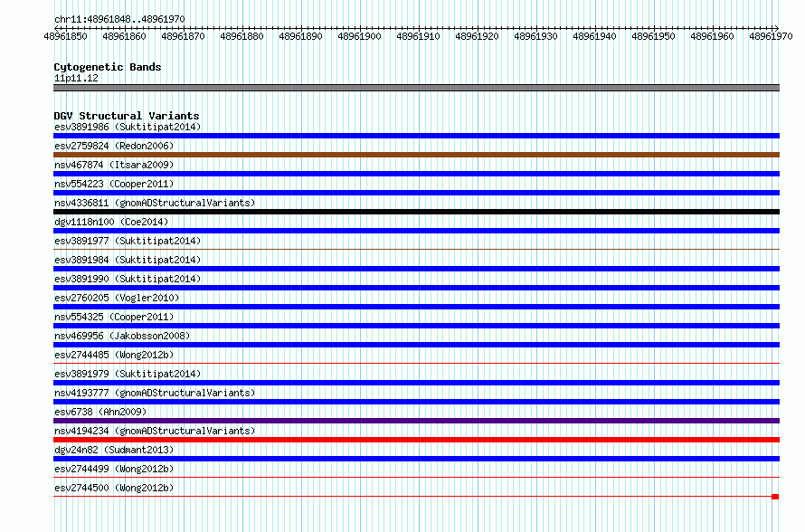Click ruler position 48961960

[x=712, y=36]
